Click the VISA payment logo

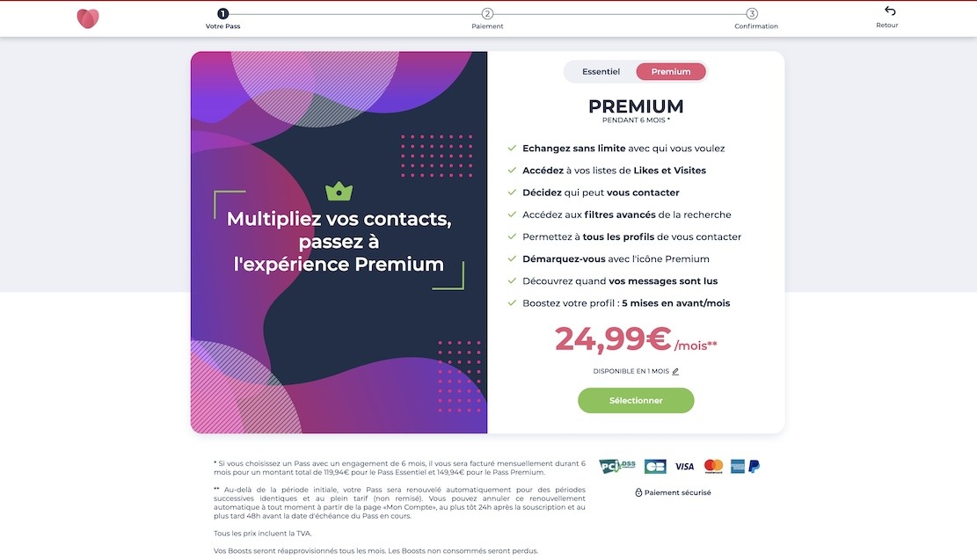click(x=684, y=466)
